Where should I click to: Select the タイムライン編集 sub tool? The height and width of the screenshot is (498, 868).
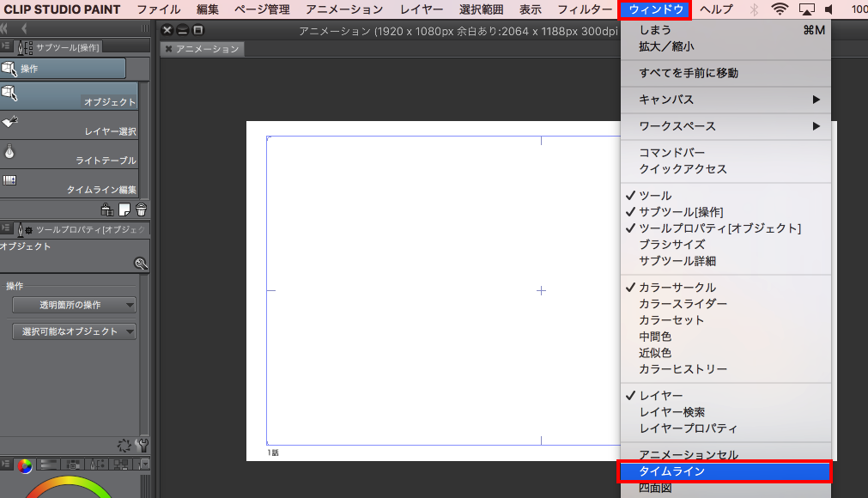[70, 184]
